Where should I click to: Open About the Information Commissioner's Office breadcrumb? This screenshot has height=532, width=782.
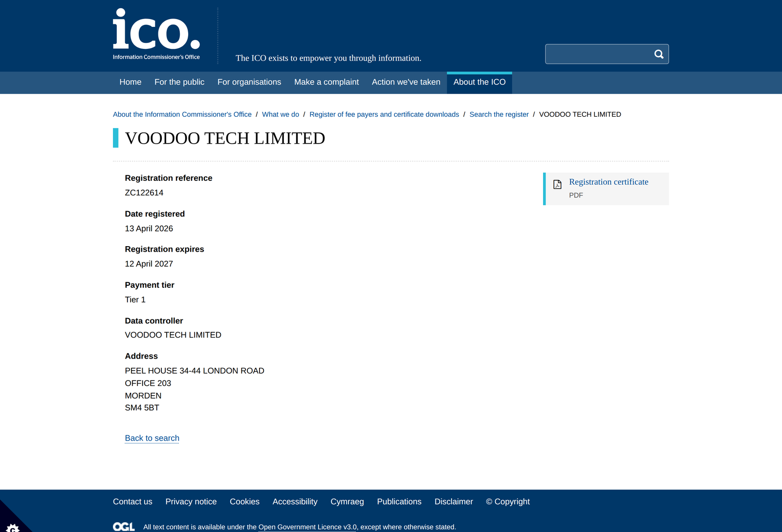(x=182, y=114)
